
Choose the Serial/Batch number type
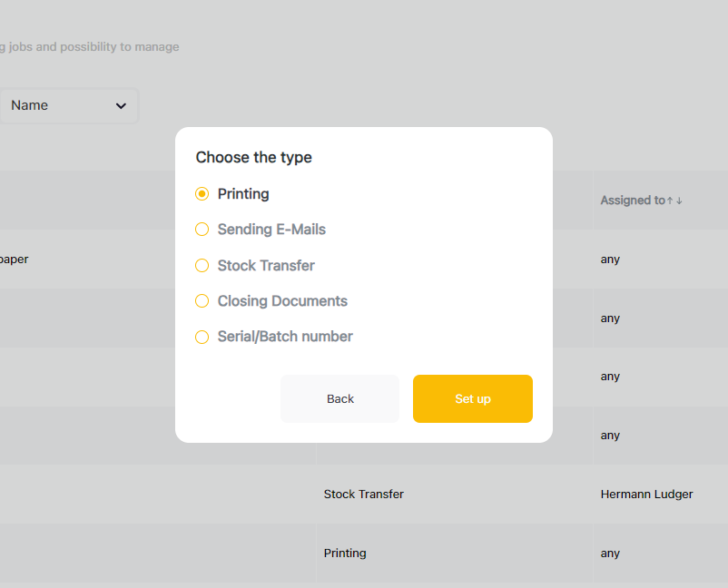point(202,337)
